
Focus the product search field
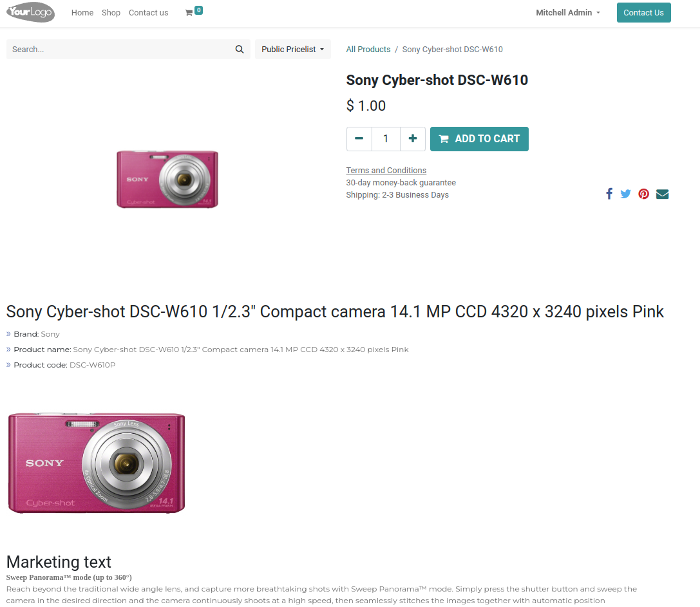119,50
